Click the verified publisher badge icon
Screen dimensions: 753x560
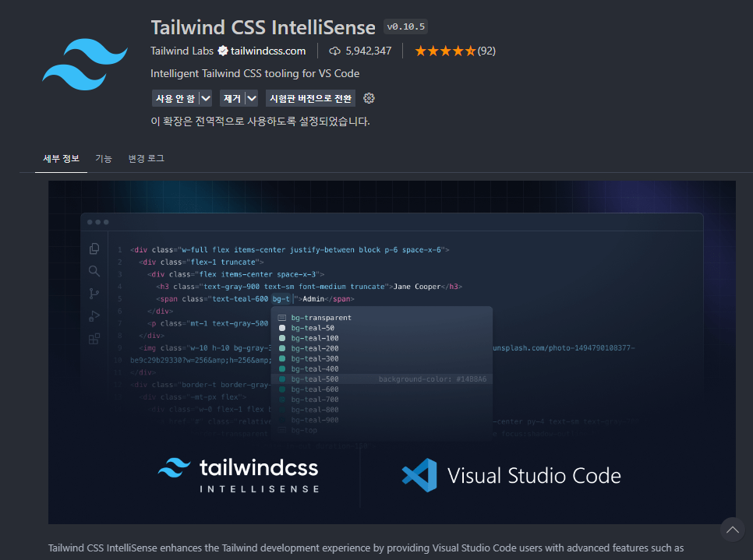tap(223, 51)
